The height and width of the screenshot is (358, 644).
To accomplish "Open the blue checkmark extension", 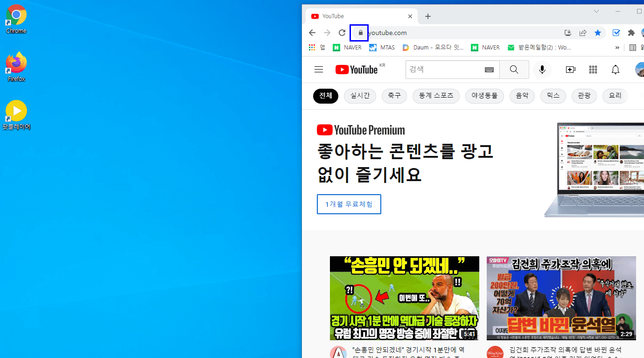I will tap(616, 33).
